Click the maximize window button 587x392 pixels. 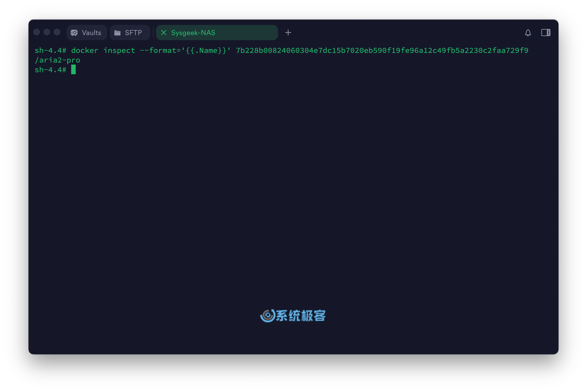[57, 32]
